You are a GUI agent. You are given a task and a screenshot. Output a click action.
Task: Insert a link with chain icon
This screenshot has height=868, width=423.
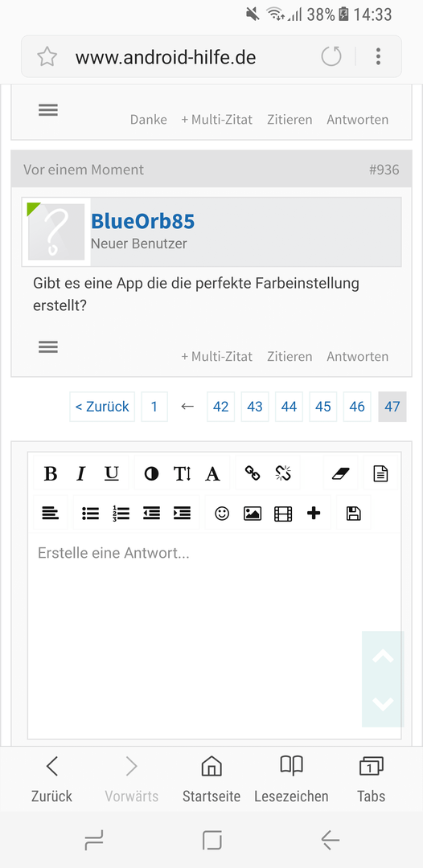(253, 473)
